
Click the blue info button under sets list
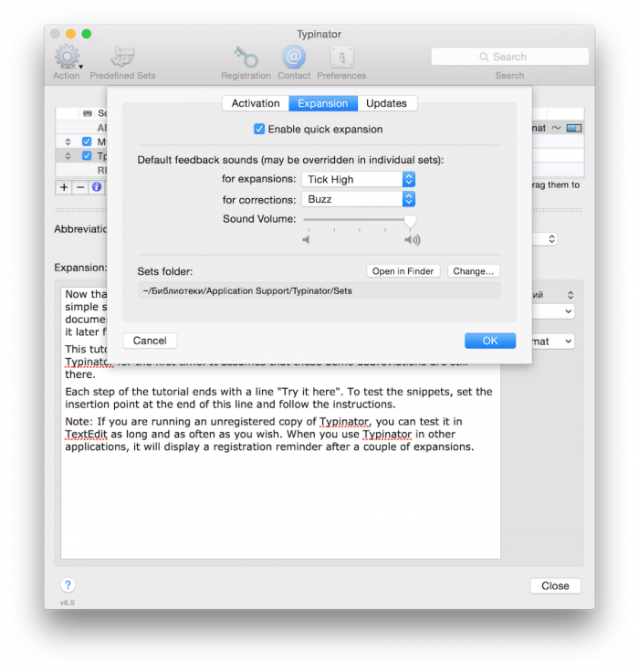tap(97, 187)
